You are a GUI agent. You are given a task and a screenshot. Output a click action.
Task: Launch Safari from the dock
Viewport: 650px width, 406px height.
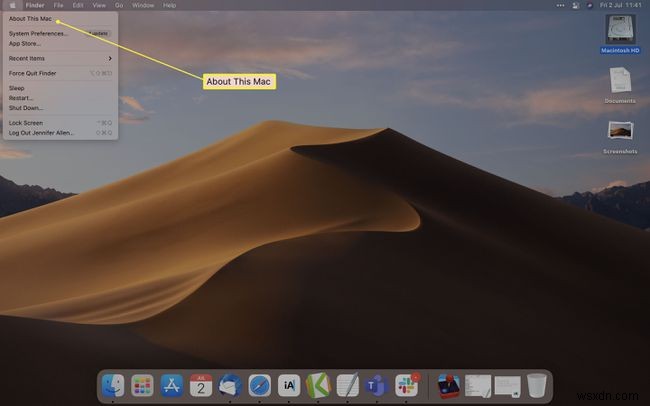click(259, 385)
